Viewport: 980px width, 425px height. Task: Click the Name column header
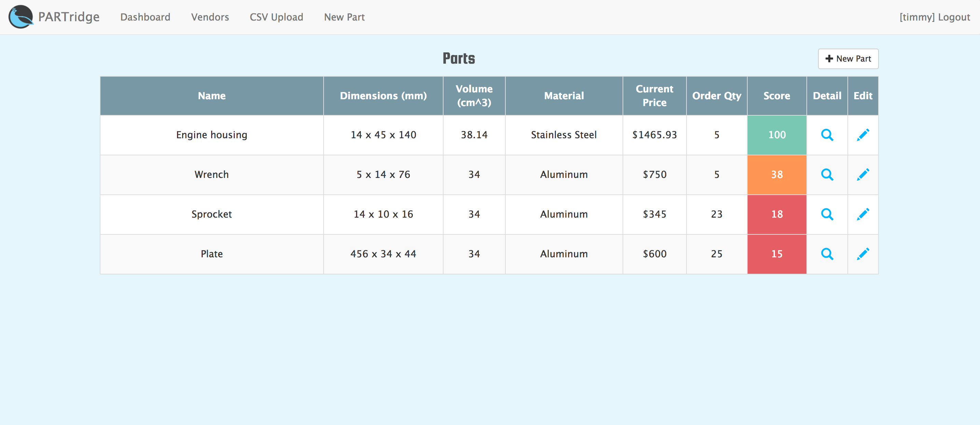point(212,95)
